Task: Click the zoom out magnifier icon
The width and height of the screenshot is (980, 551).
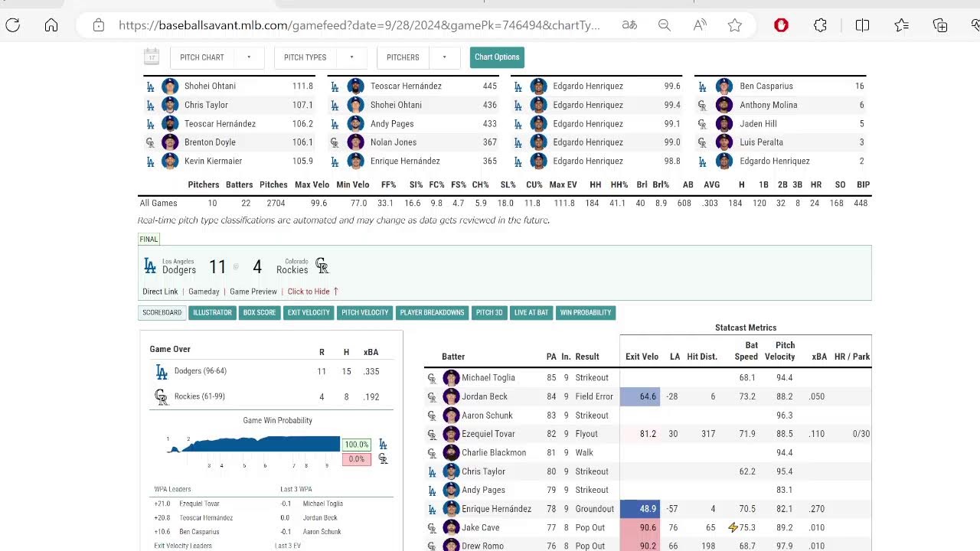Action: tap(665, 25)
